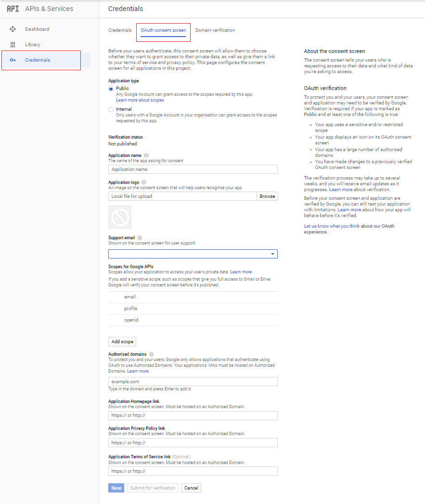425x504 pixels.
Task: Click the help icon next to Application name
Action: click(x=146, y=154)
